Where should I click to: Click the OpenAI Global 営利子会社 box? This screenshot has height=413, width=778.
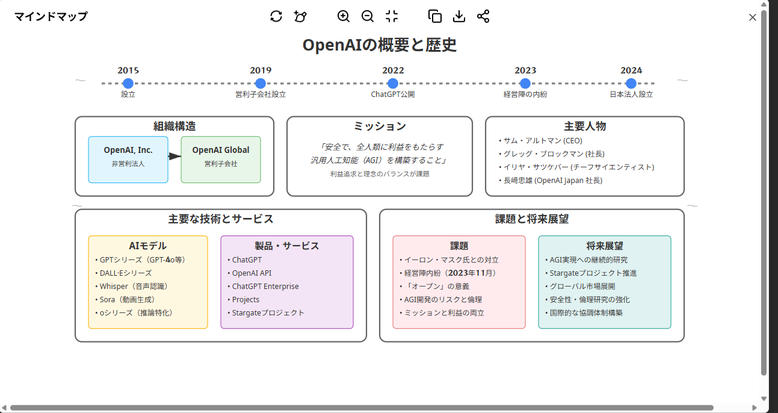click(221, 159)
